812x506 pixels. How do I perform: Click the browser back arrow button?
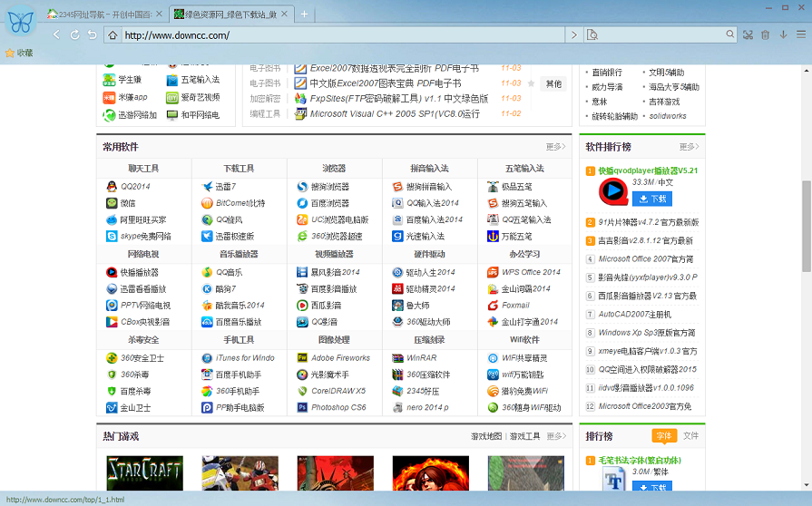(56, 34)
